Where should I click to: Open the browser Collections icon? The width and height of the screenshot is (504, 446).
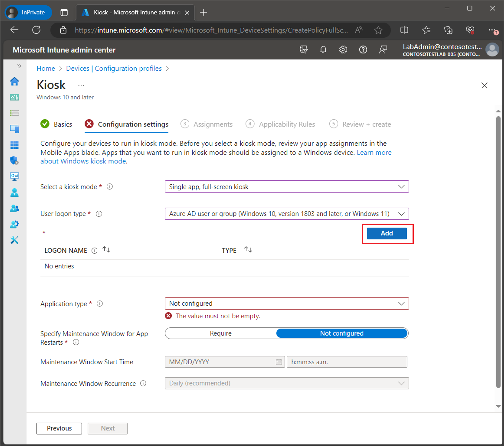(x=448, y=30)
